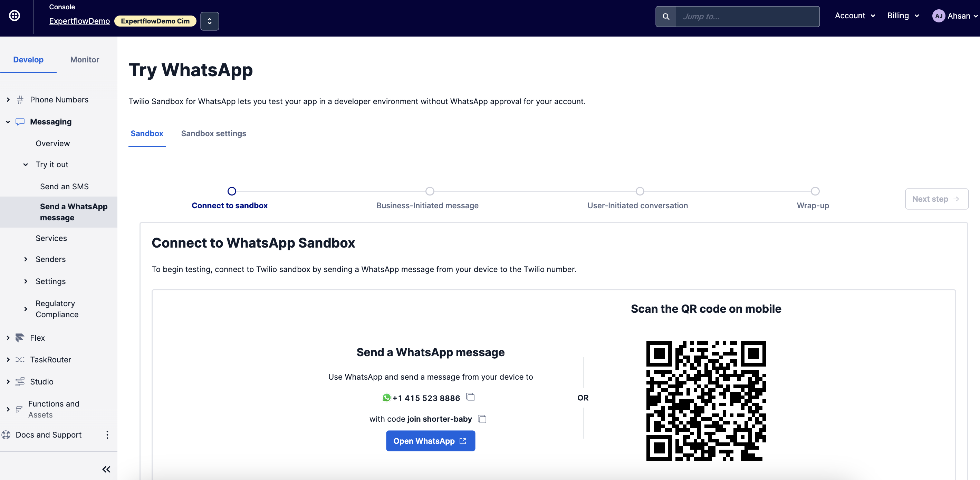Screen dimensions: 980x480
Task: Open the Billing dropdown menu
Action: point(903,16)
